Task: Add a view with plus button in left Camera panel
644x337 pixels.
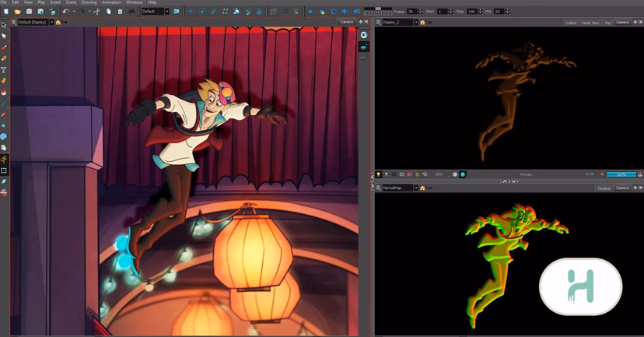Action: click(x=361, y=23)
